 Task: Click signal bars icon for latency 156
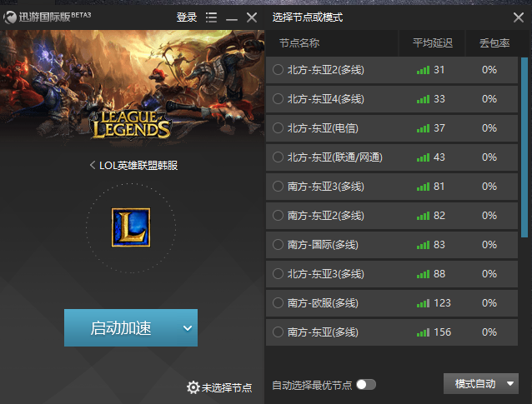[423, 332]
